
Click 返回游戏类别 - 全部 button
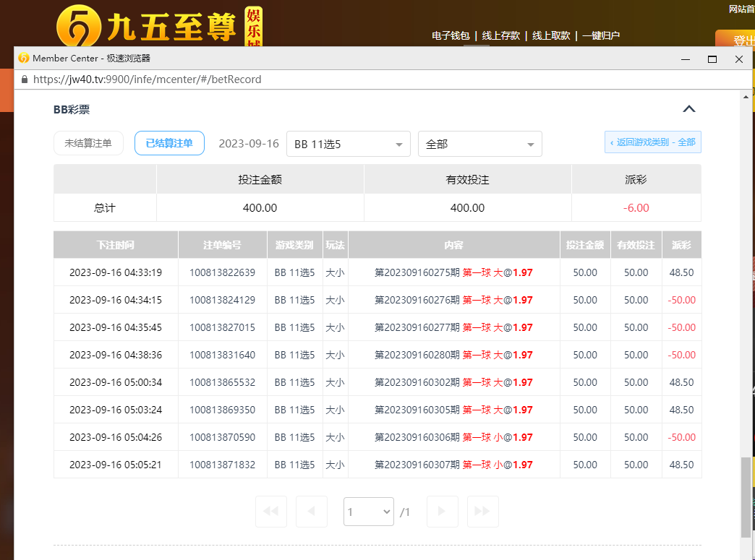[x=652, y=142]
